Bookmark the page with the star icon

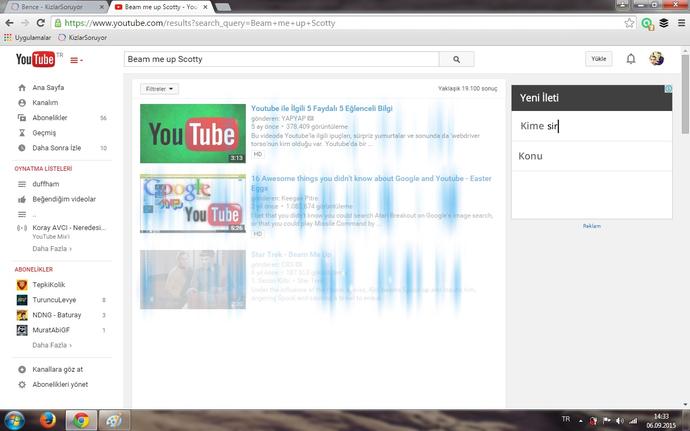(x=629, y=23)
